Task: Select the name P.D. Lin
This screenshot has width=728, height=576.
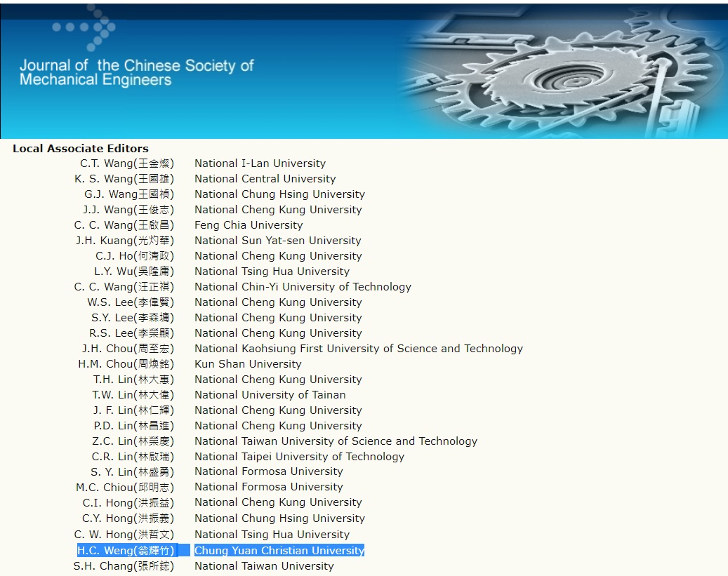Action: click(x=133, y=426)
